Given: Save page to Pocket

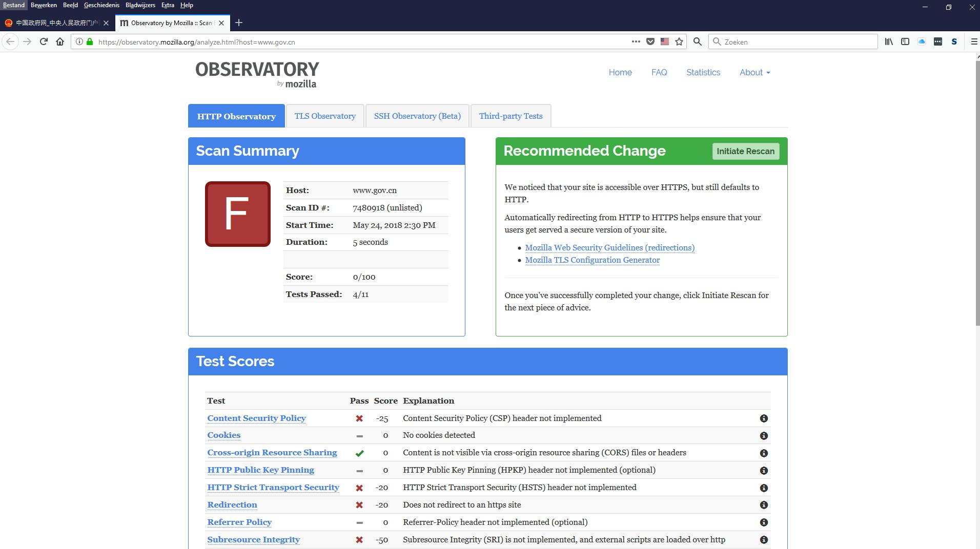Looking at the screenshot, I should click(x=650, y=42).
